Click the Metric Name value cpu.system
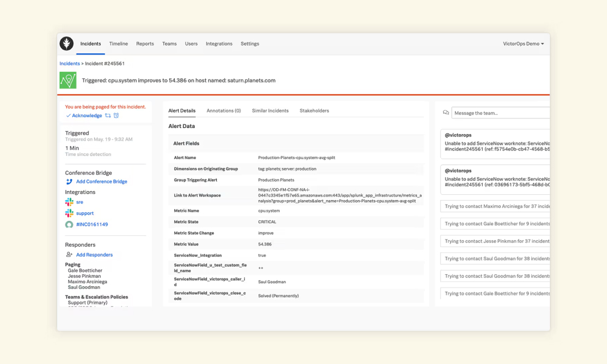The image size is (607, 364). (x=269, y=211)
